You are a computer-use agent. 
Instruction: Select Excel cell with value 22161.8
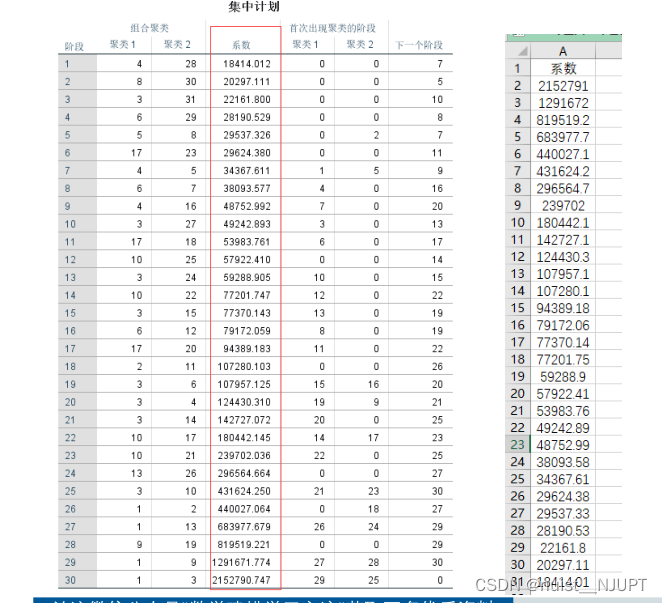pyautogui.click(x=563, y=548)
